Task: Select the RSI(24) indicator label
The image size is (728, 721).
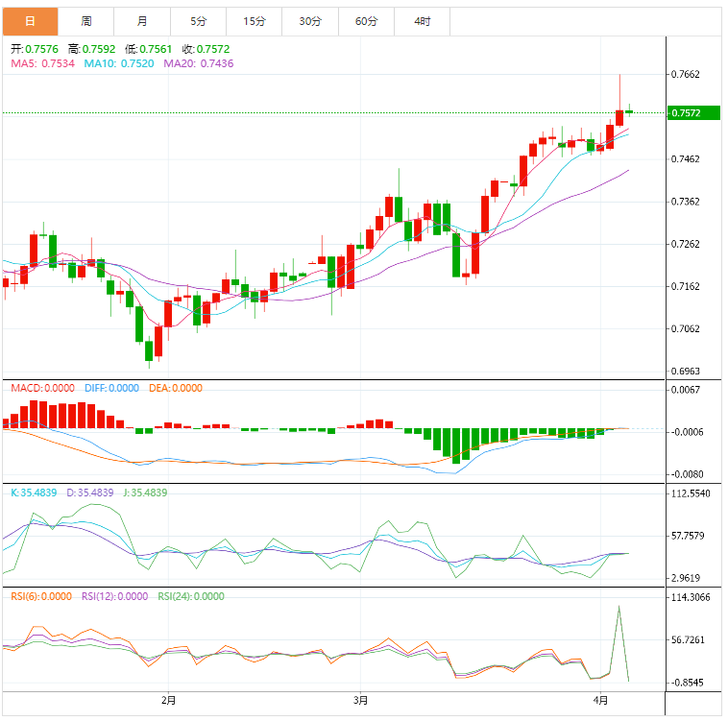Action: tap(193, 596)
